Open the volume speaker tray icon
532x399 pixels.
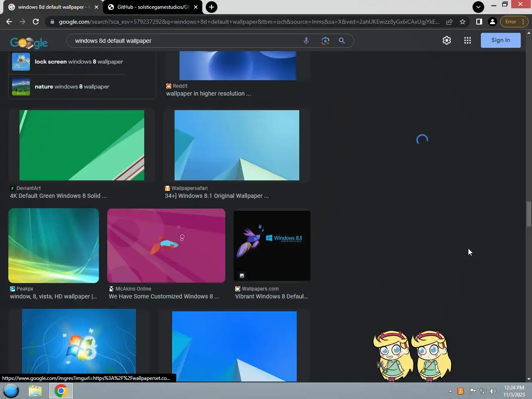tap(493, 391)
